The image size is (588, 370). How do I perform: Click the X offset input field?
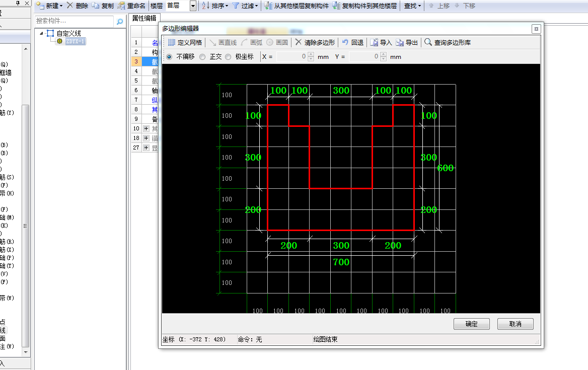[292, 56]
